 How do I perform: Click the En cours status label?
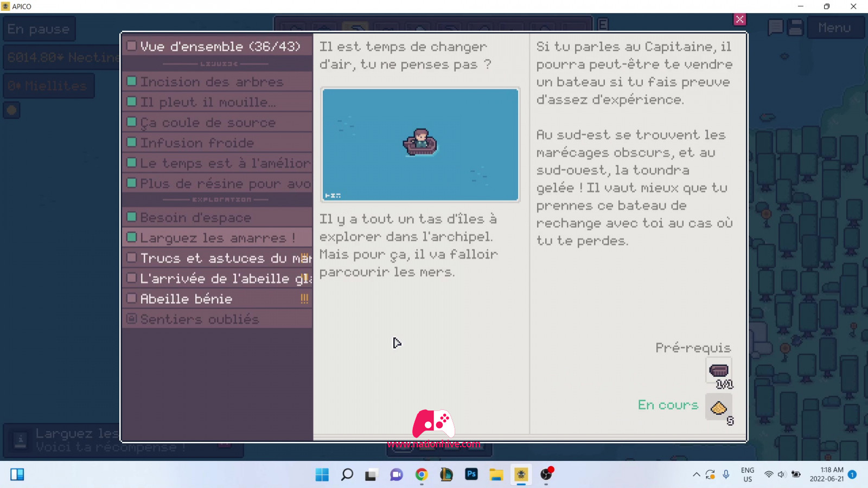click(x=668, y=405)
